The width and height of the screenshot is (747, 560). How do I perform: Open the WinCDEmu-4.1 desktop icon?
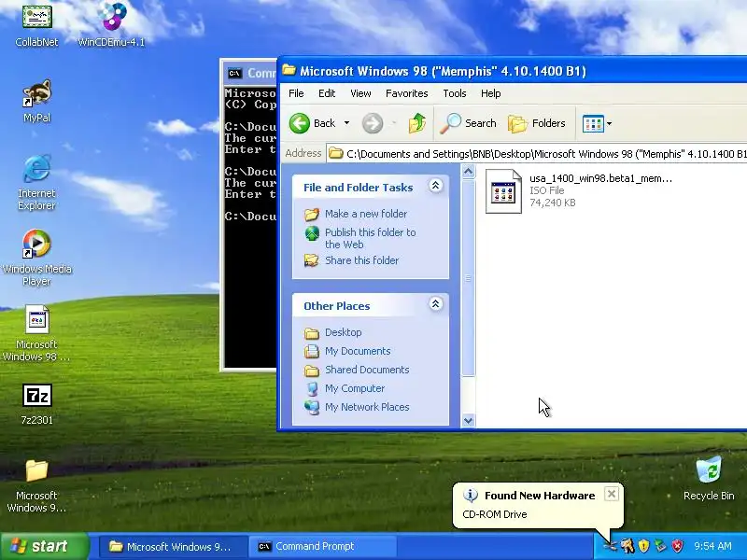click(x=111, y=24)
